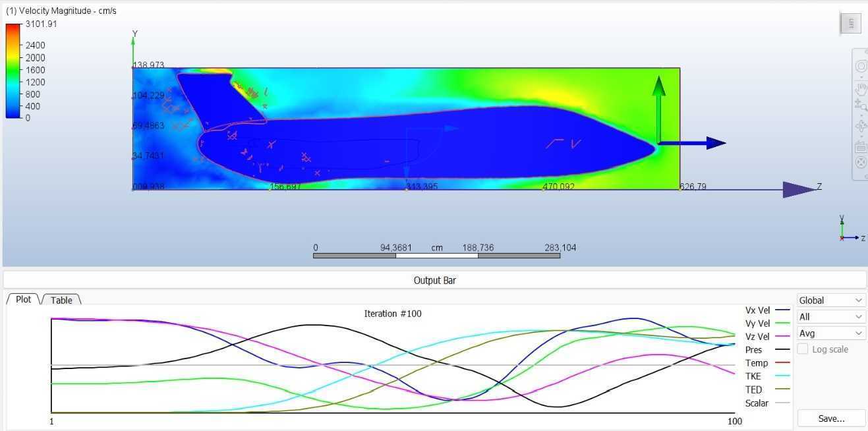Click the convergence plot area

coord(393,366)
